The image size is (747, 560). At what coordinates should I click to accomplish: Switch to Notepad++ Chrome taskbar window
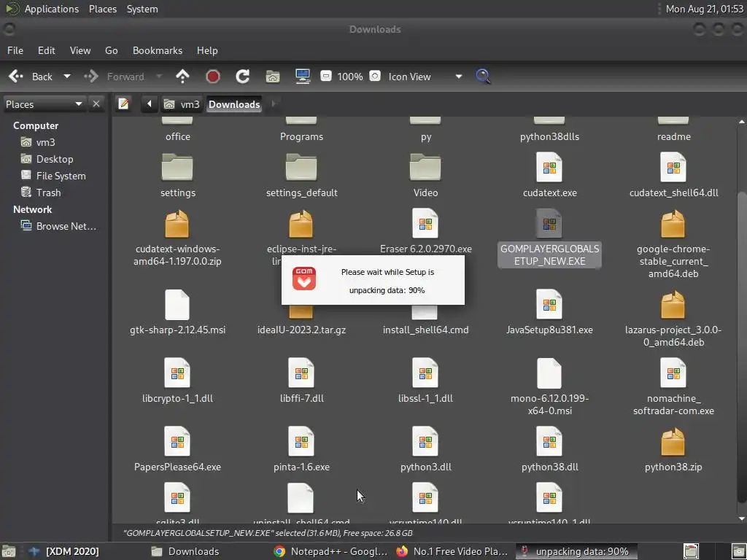coord(331,551)
